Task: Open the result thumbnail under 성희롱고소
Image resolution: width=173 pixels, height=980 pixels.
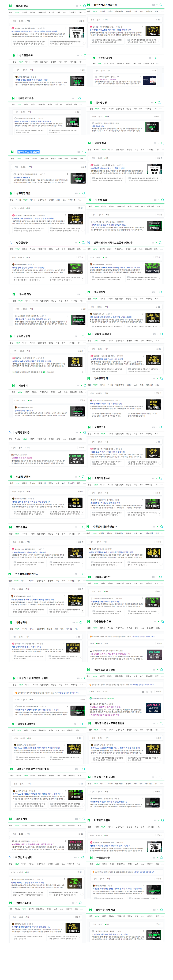Action: [153, 453]
